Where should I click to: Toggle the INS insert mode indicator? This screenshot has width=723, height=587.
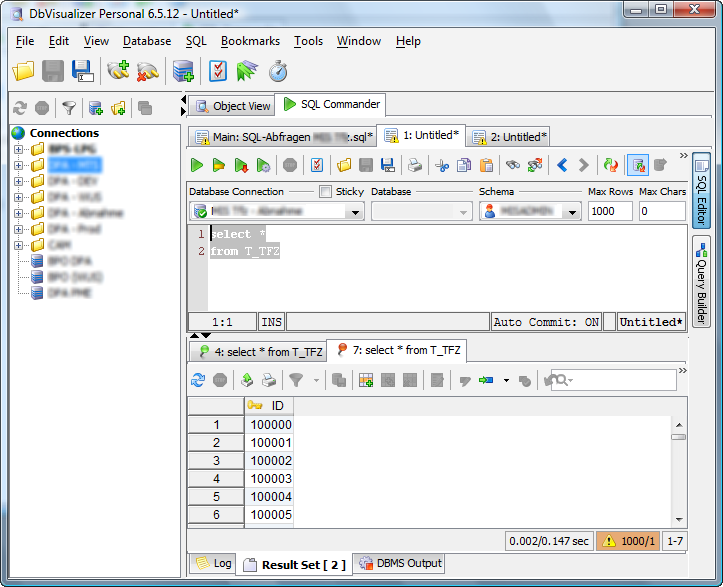click(272, 322)
